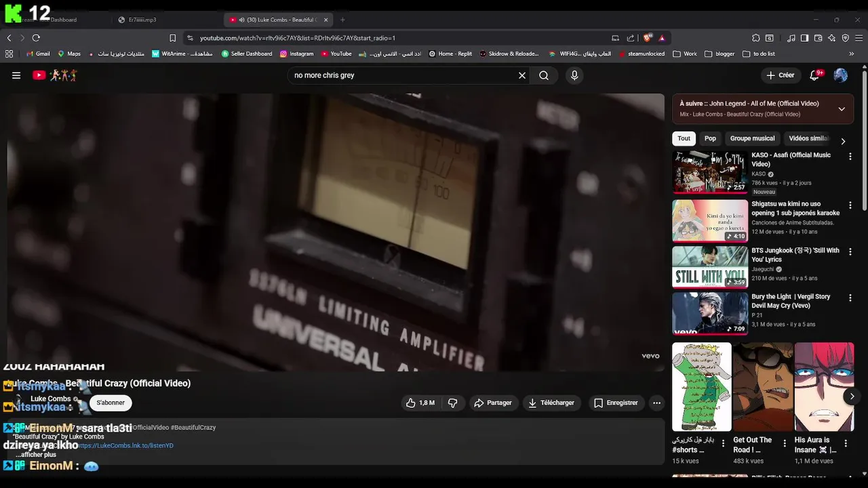Bookmark this page with bookmark icon
This screenshot has height=488, width=868.
coord(172,38)
